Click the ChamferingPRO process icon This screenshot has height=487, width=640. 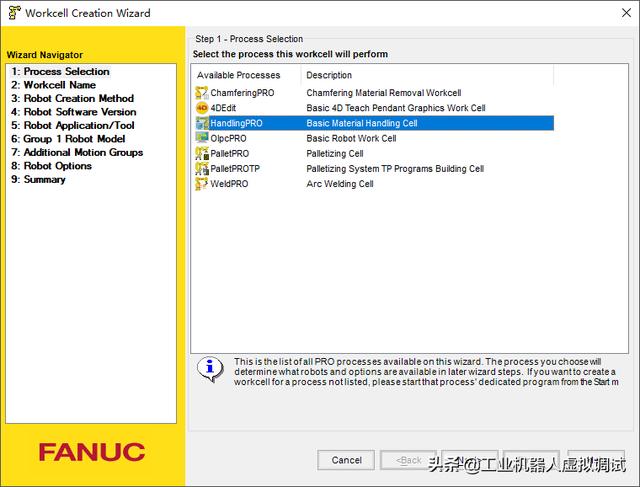tap(202, 93)
